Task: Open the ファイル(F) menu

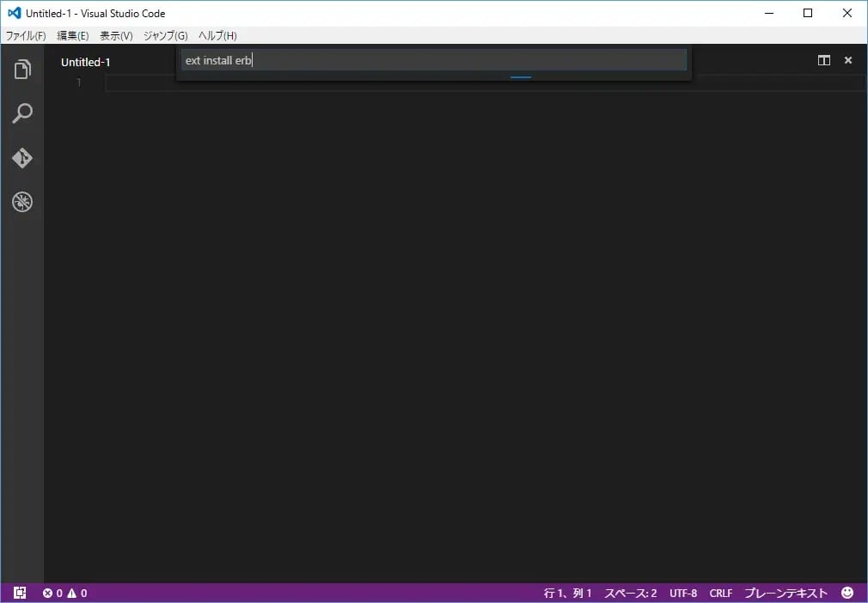Action: (26, 35)
